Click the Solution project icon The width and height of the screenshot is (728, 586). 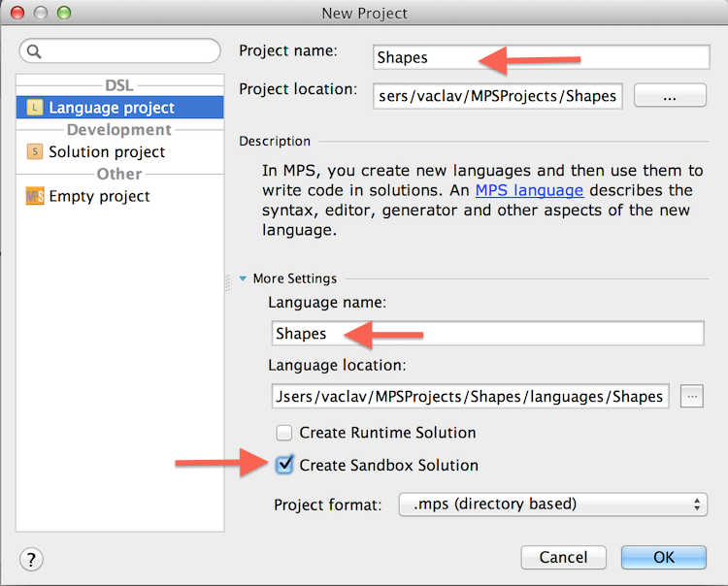click(x=35, y=151)
